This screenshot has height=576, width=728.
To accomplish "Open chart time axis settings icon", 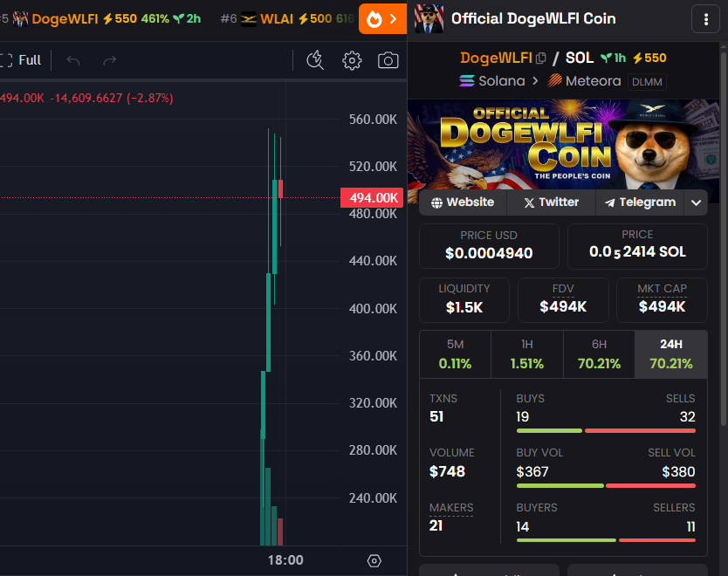I will (374, 560).
